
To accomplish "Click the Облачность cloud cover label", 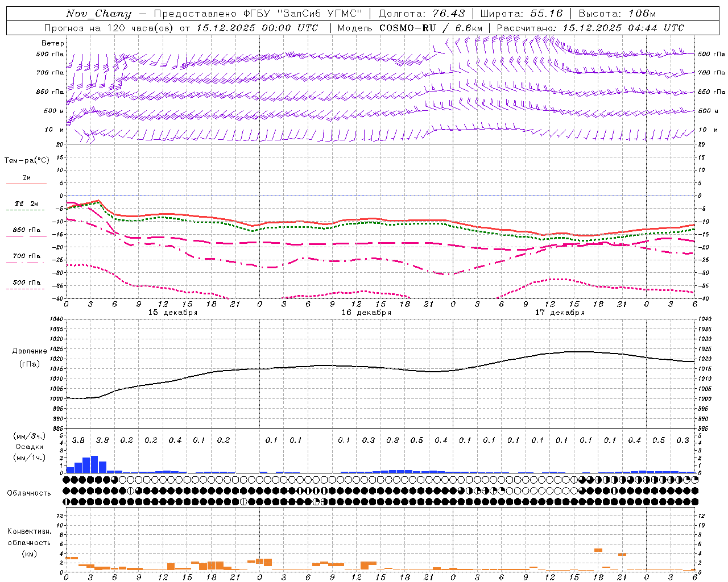I will (x=29, y=493).
